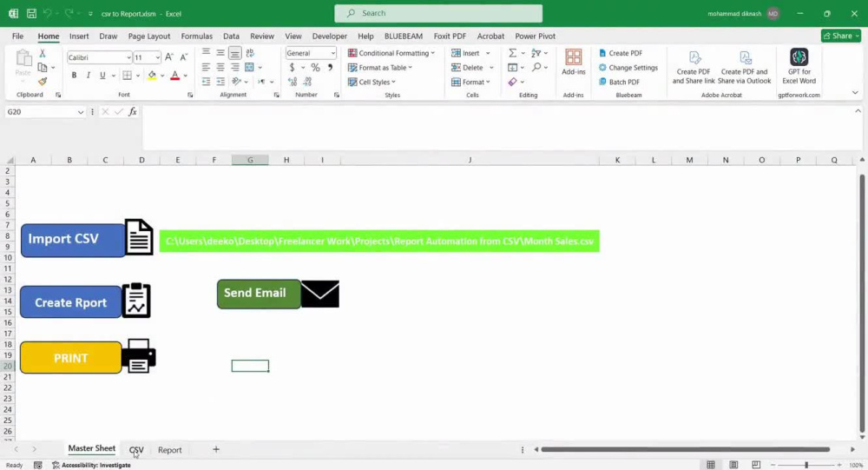Click the Share button

click(840, 36)
